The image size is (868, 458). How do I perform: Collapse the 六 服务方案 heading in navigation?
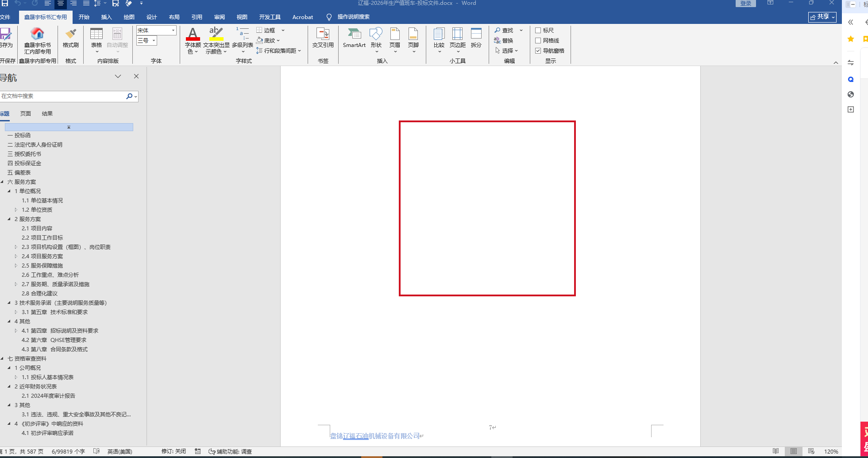coord(2,182)
